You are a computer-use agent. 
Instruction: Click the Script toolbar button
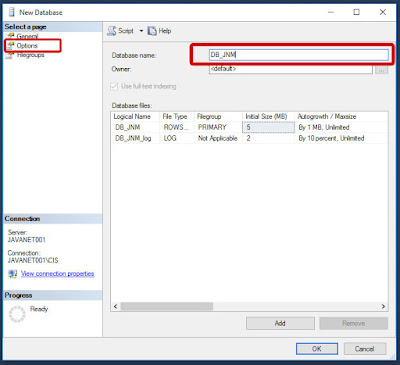coord(121,31)
